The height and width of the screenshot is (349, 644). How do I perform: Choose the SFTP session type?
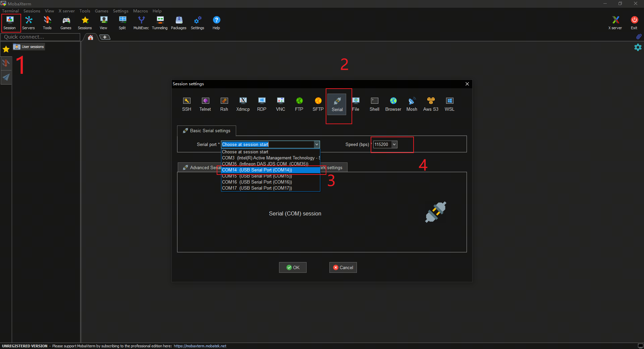click(x=318, y=104)
